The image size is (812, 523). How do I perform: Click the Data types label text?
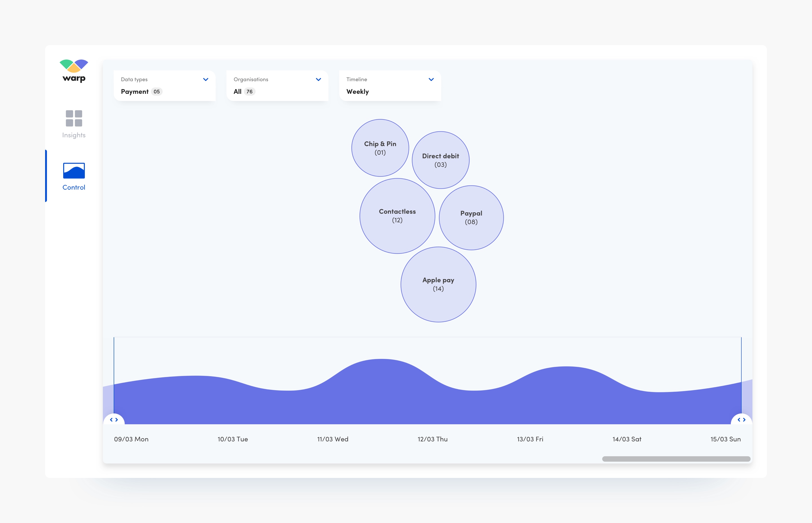coord(134,79)
